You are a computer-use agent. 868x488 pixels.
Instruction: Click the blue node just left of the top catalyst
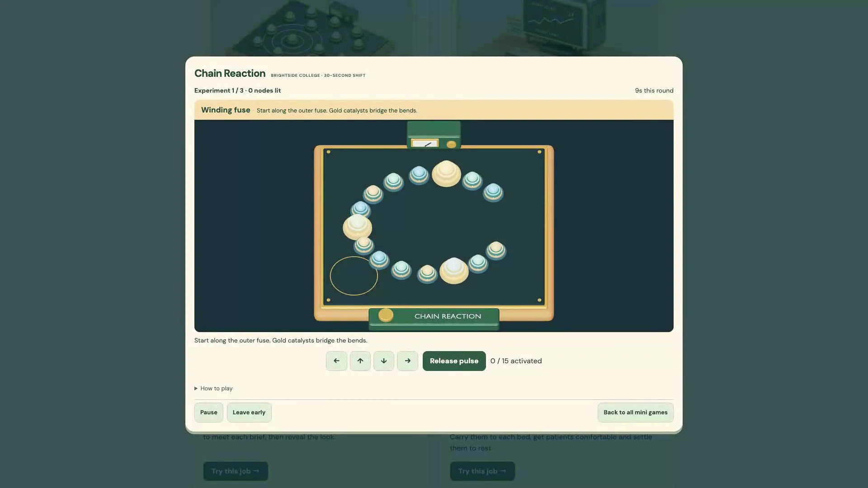[x=419, y=175]
